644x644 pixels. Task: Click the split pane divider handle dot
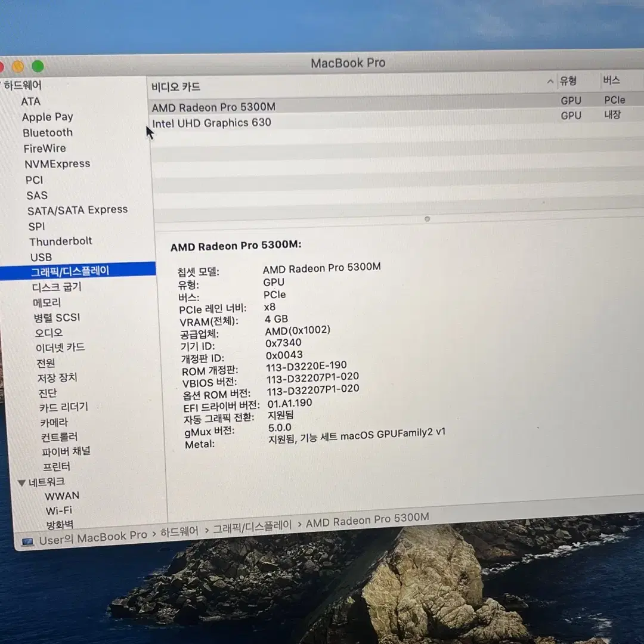click(x=427, y=219)
